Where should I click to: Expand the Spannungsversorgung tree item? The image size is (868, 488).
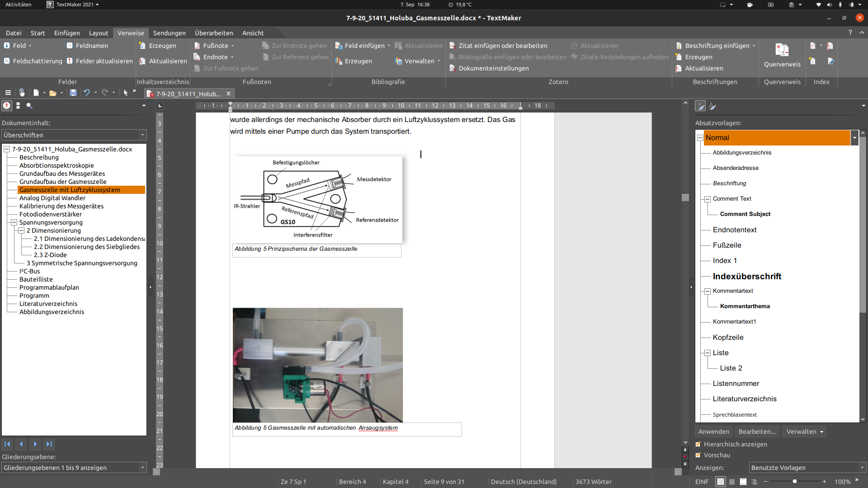[13, 222]
